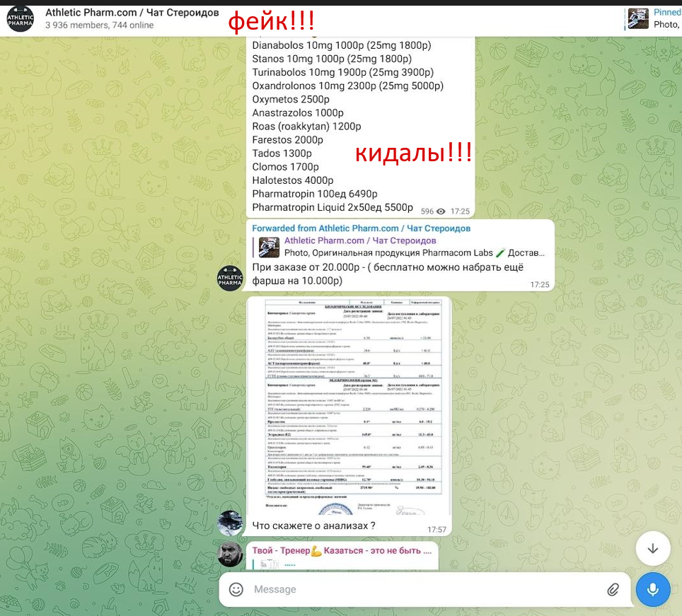682x616 pixels.
Task: Click the views eye icon beside 596
Action: (x=441, y=211)
